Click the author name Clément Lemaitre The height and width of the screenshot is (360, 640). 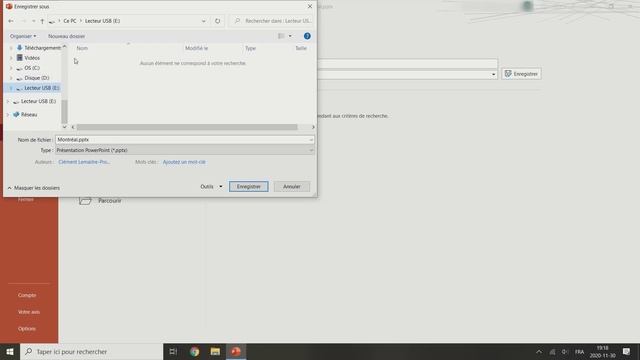coord(84,162)
